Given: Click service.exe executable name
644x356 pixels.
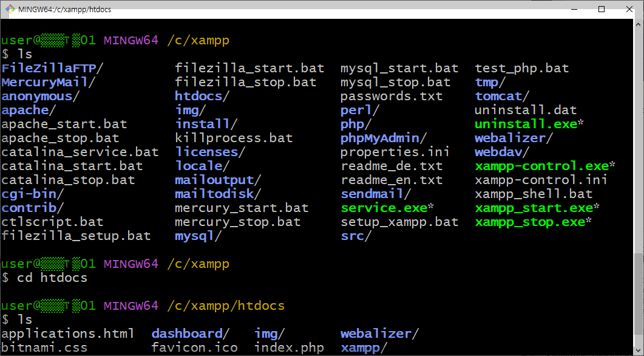Looking at the screenshot, I should 384,208.
